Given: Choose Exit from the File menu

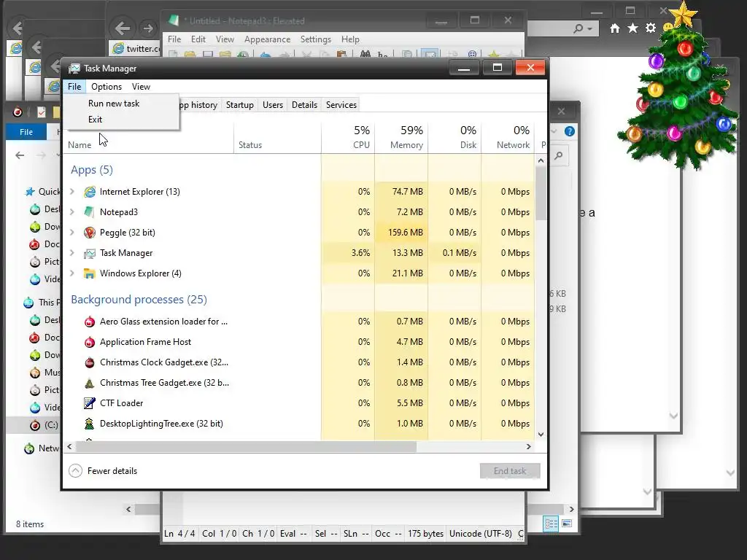Looking at the screenshot, I should pos(95,120).
